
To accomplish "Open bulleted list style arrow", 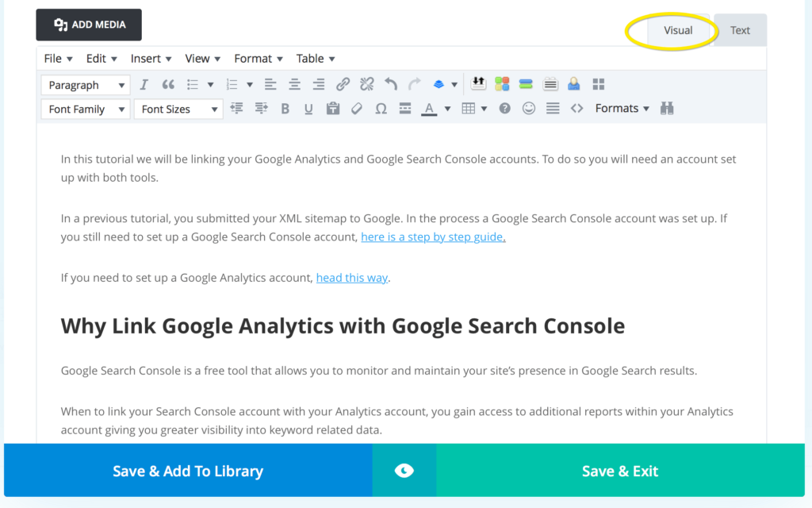I will (210, 85).
